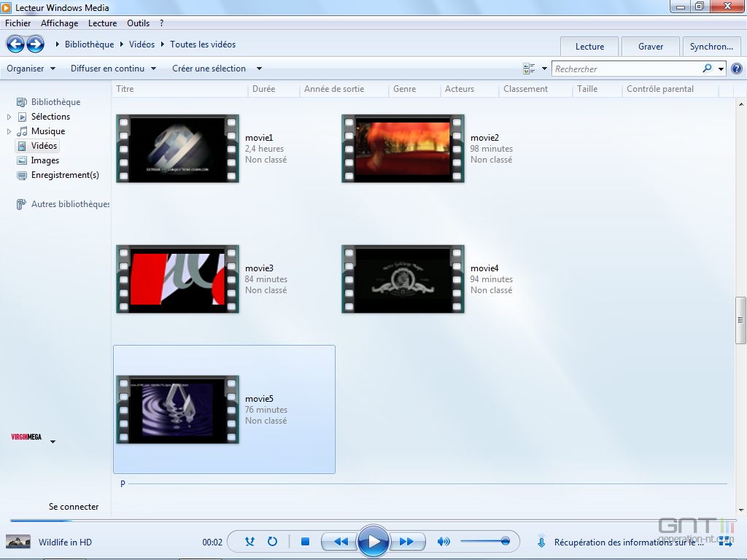Fast forward the playing video
Image resolution: width=747 pixels, height=560 pixels.
(407, 541)
